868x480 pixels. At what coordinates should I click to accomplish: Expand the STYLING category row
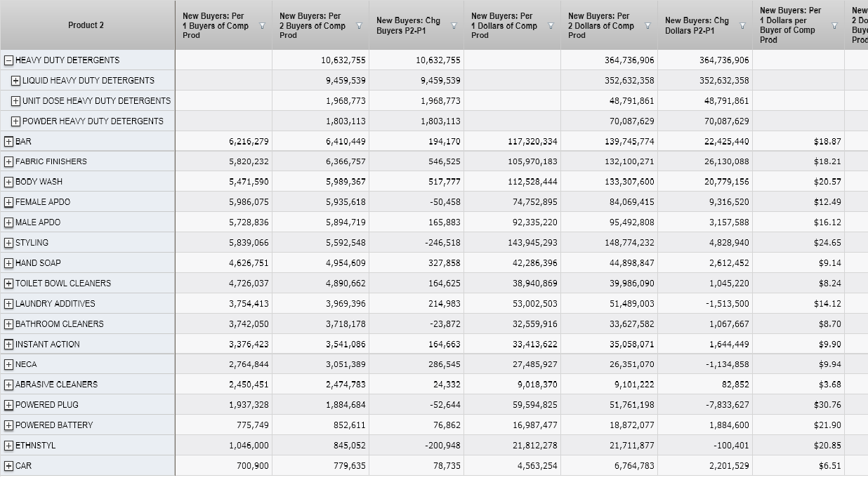(8, 243)
